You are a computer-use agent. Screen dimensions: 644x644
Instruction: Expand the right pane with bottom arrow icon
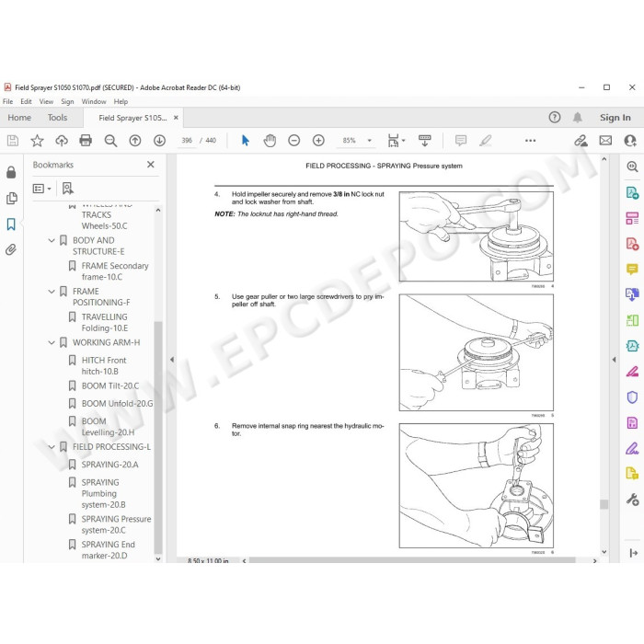633,553
